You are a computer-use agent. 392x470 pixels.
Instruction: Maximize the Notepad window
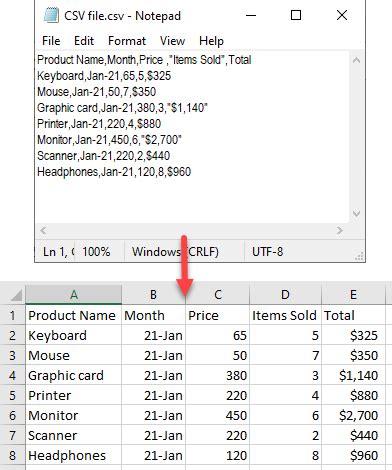(x=296, y=15)
